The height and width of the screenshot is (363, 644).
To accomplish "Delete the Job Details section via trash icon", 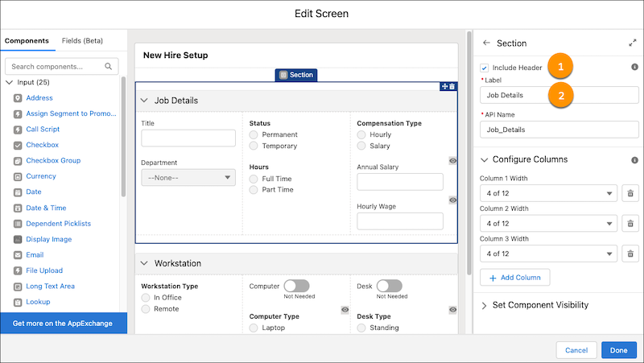I will [x=452, y=86].
